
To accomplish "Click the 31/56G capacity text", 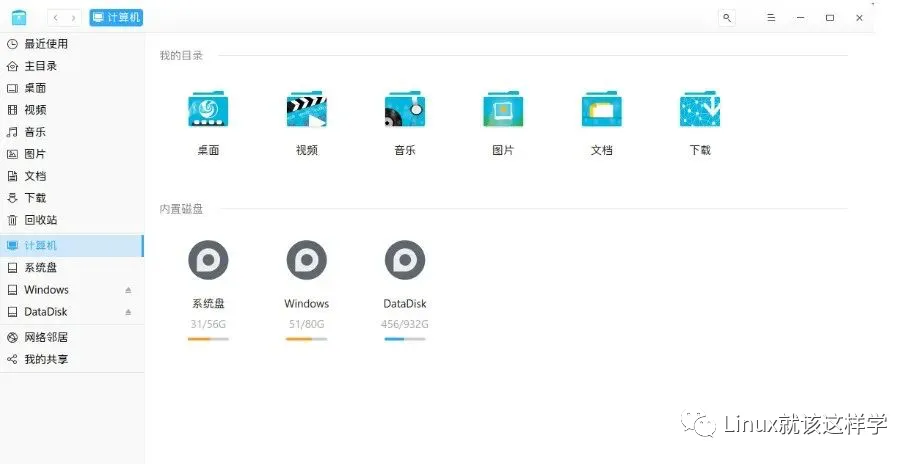I will (x=208, y=324).
